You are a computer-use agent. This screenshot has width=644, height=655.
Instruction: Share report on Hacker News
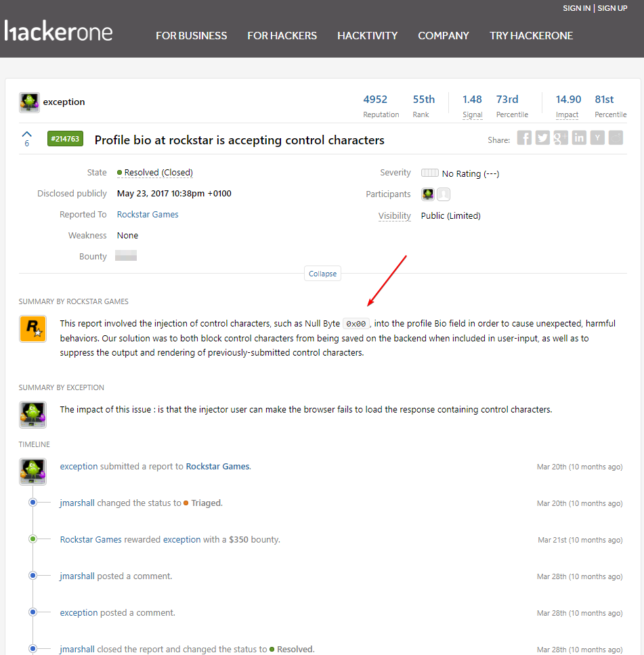pyautogui.click(x=597, y=138)
